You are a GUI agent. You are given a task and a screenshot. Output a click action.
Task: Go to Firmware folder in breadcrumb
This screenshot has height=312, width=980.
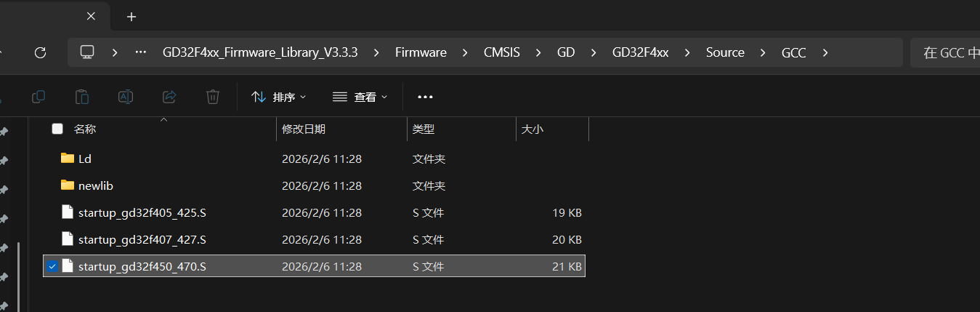[x=421, y=52]
